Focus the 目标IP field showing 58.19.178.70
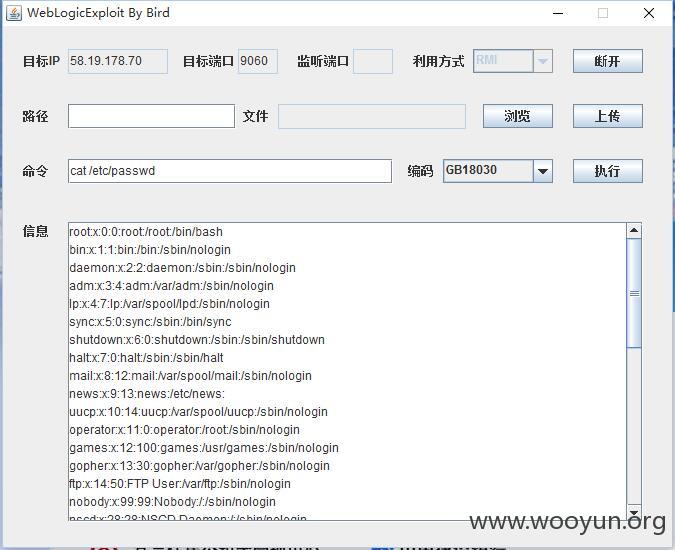 tap(118, 61)
